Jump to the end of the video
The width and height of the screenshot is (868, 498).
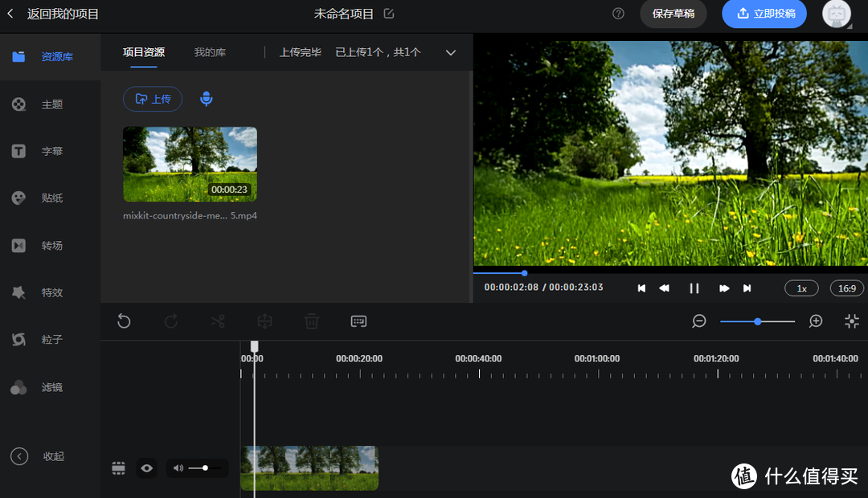[747, 288]
